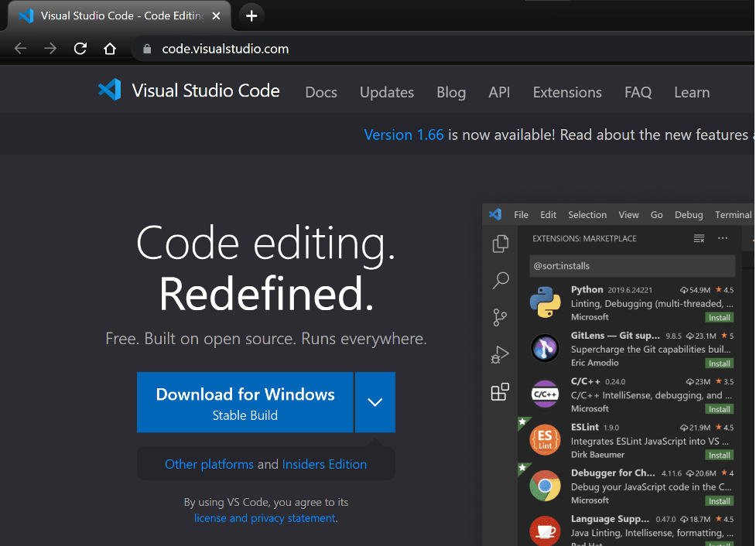Open the Docs navigation item
756x546 pixels.
(x=321, y=92)
